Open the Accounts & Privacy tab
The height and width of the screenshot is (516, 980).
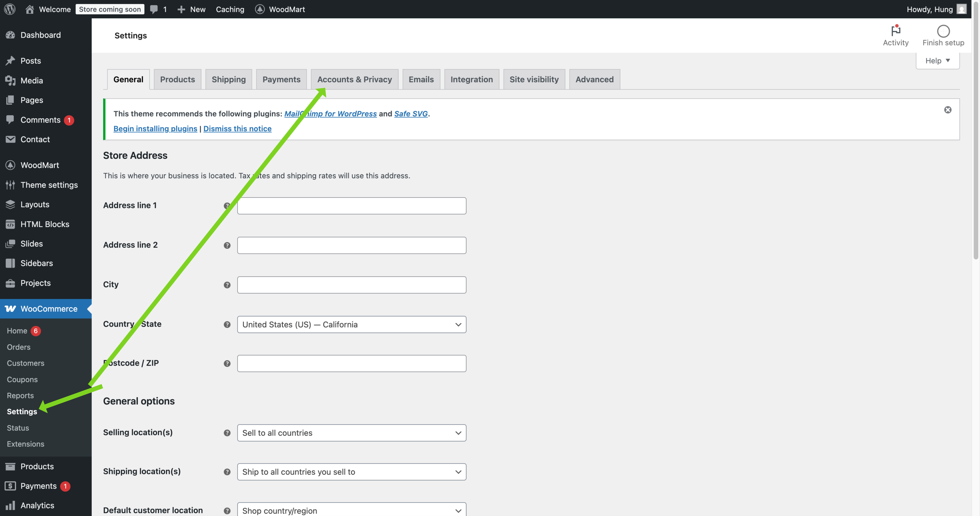coord(355,80)
